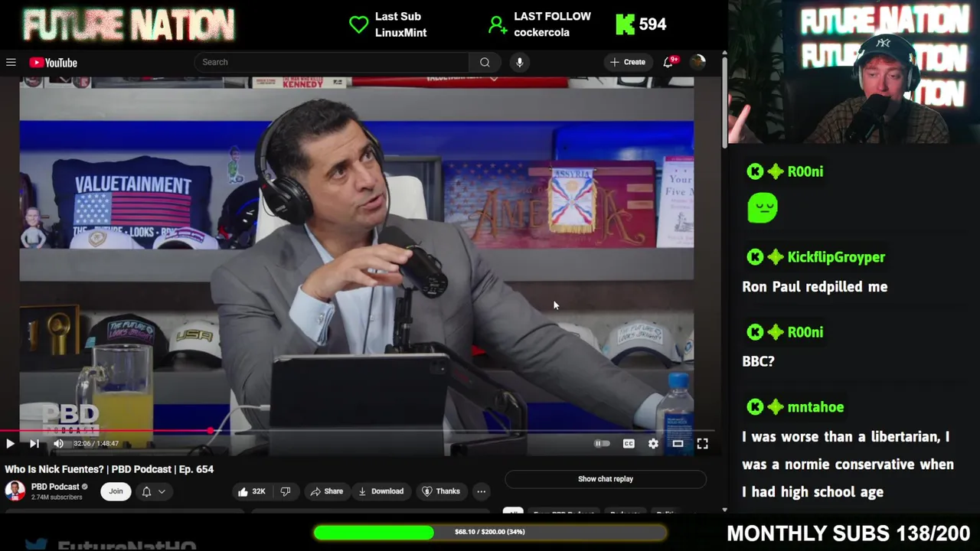Click the green Kick K logo
This screenshot has width=980, height=551.
point(625,24)
